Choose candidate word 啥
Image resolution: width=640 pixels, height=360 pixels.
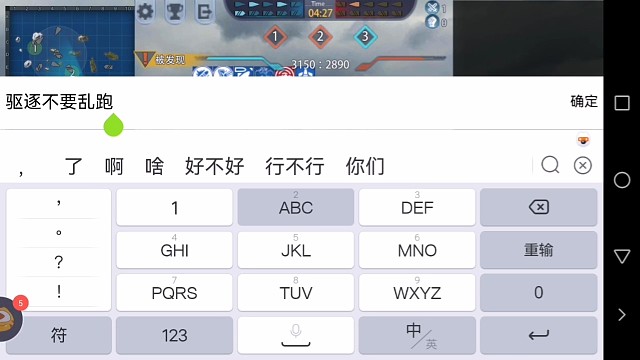[x=154, y=166]
